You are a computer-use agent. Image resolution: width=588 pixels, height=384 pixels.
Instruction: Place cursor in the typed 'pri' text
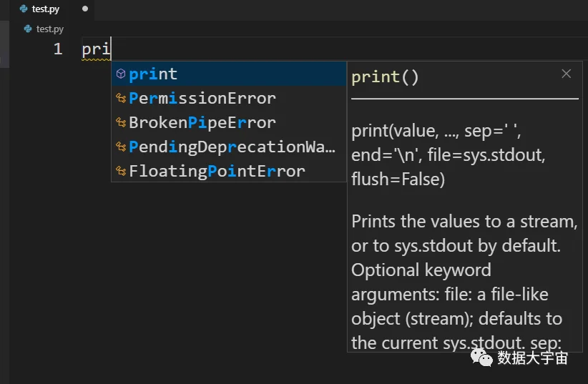(96, 49)
